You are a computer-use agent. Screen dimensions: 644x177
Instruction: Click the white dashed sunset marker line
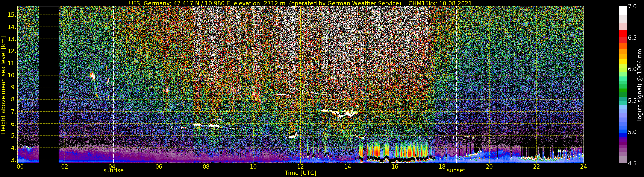(x=456, y=85)
